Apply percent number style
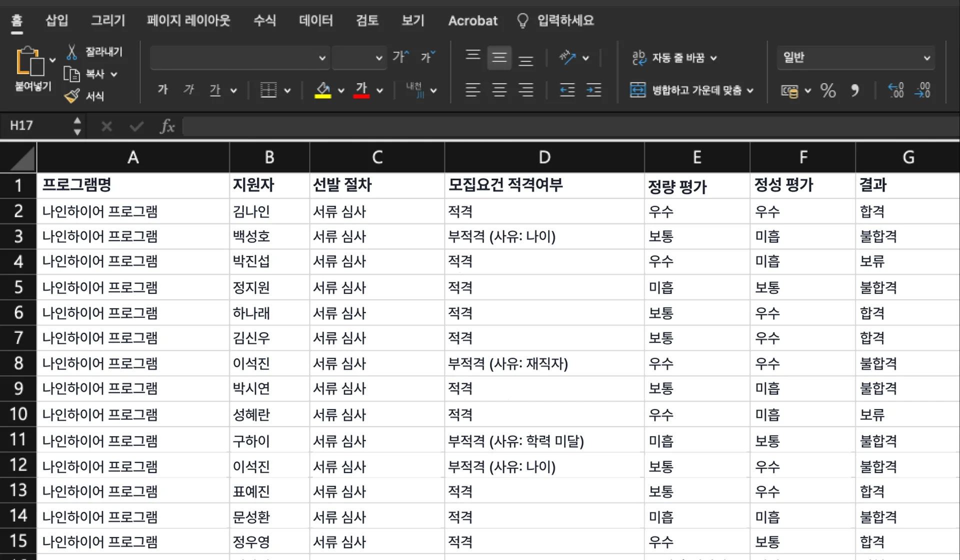Screen dimensions: 960x560 point(828,90)
